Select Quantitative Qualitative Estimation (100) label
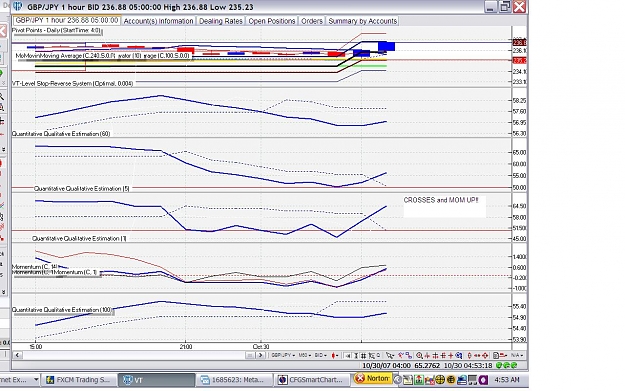Image resolution: width=625 pixels, height=391 pixels. [x=62, y=310]
